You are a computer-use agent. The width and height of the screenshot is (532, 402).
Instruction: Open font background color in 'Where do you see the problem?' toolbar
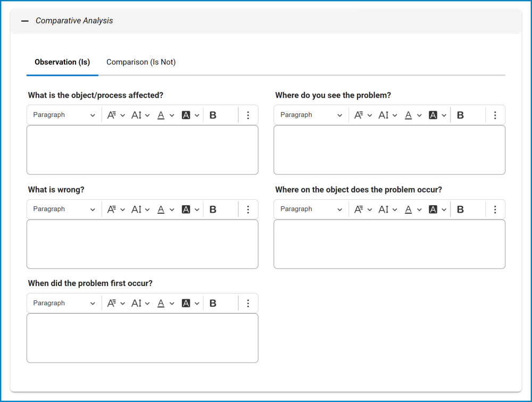pos(437,115)
